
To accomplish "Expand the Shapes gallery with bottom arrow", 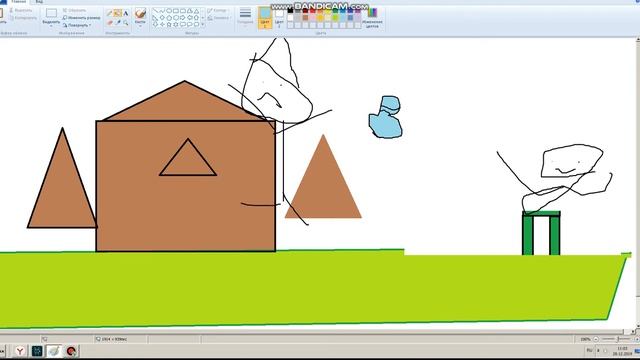I will [x=202, y=24].
